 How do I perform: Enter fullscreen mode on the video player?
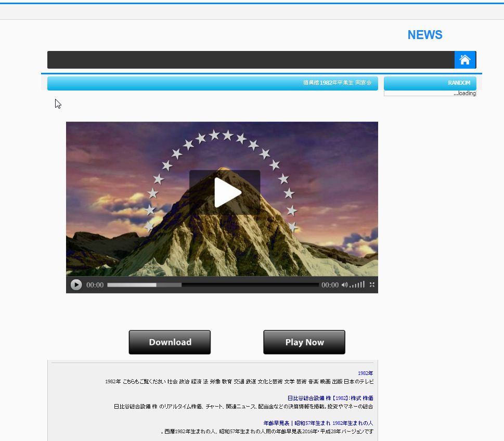[372, 285]
